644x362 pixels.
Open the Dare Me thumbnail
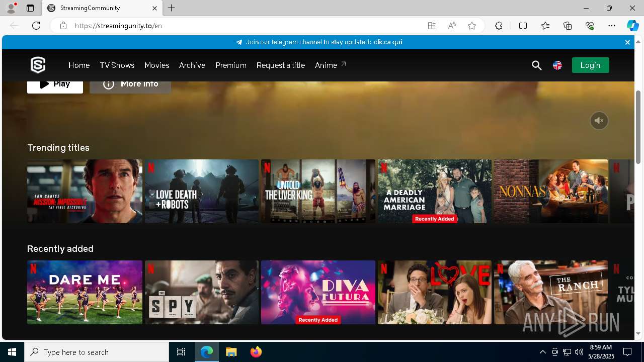click(85, 292)
